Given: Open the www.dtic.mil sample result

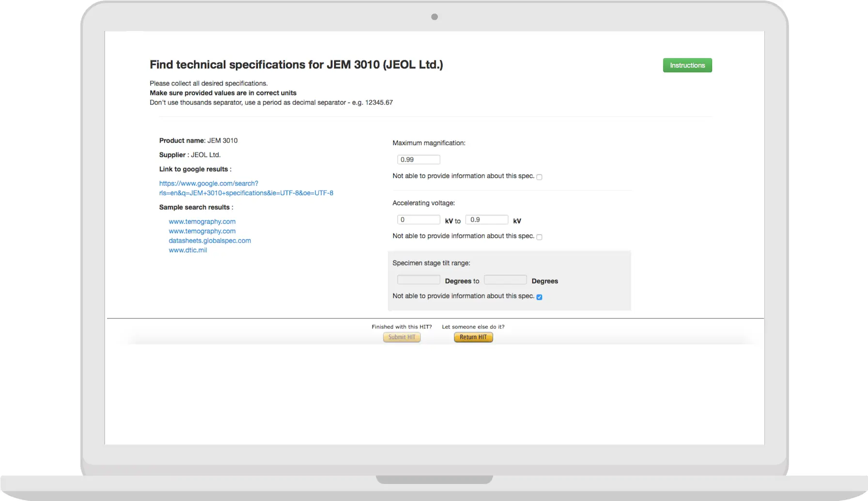Looking at the screenshot, I should tap(187, 250).
